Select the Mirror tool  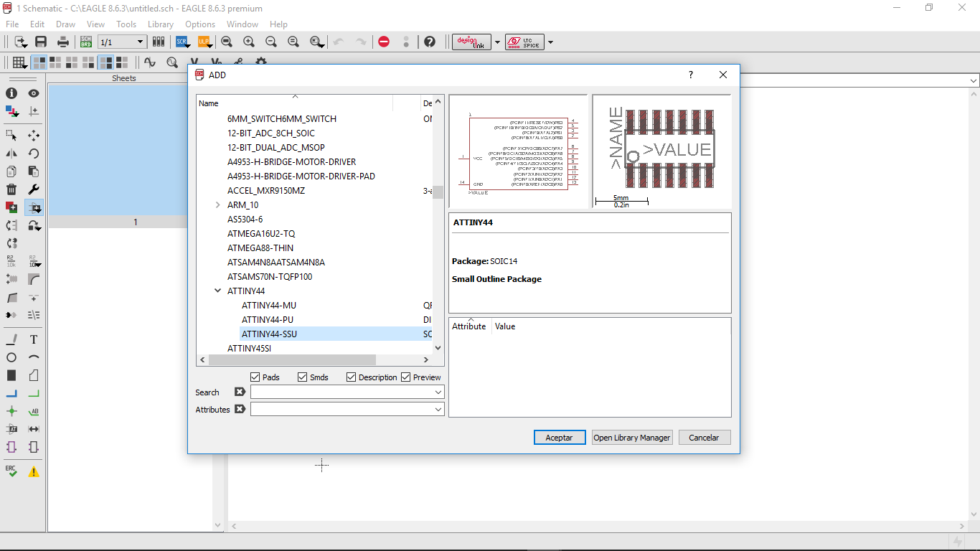11,153
